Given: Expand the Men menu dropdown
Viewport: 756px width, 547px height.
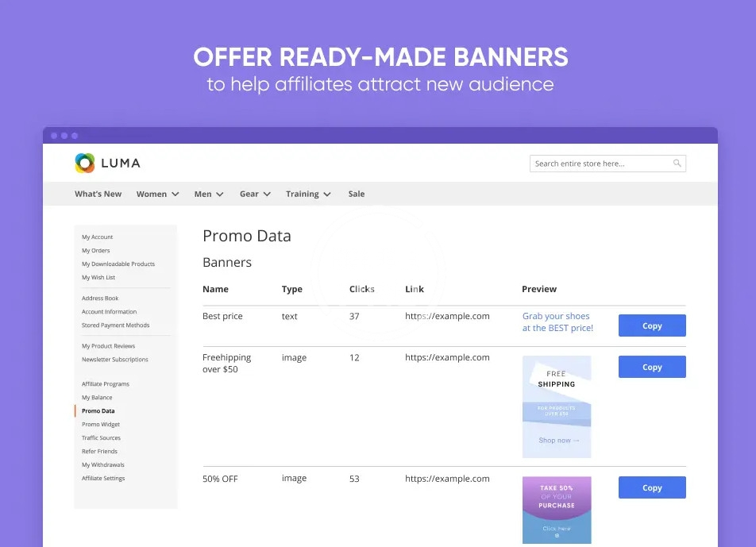Looking at the screenshot, I should (209, 194).
